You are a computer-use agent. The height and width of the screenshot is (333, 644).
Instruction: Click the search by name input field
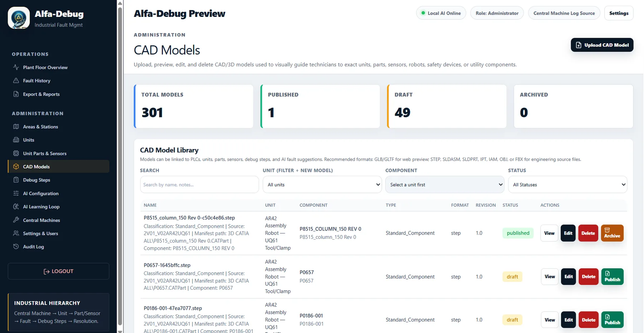click(199, 184)
